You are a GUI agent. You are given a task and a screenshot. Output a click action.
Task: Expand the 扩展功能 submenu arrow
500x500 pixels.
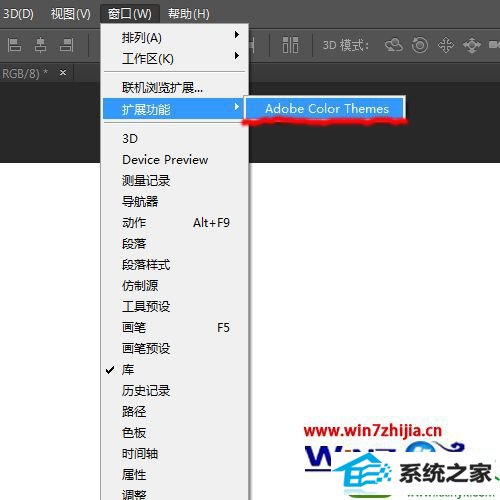tap(237, 107)
